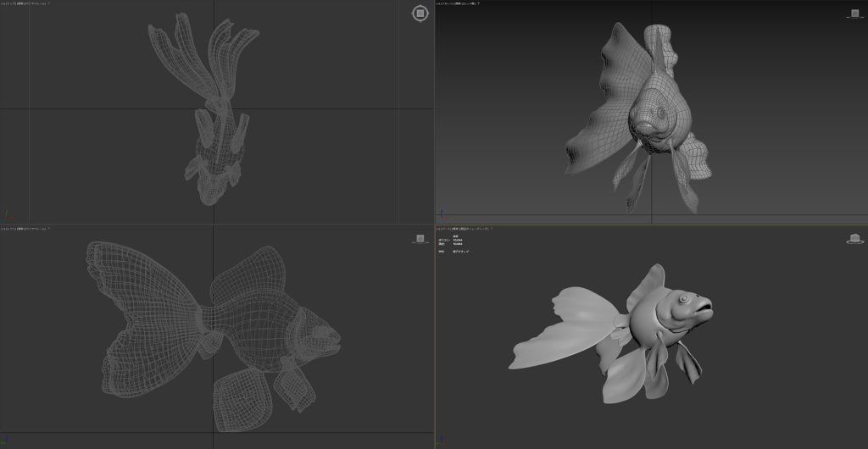Viewport: 868px width, 449px height.
Task: Open the top-left viewport label menu
Action: tap(23, 3)
